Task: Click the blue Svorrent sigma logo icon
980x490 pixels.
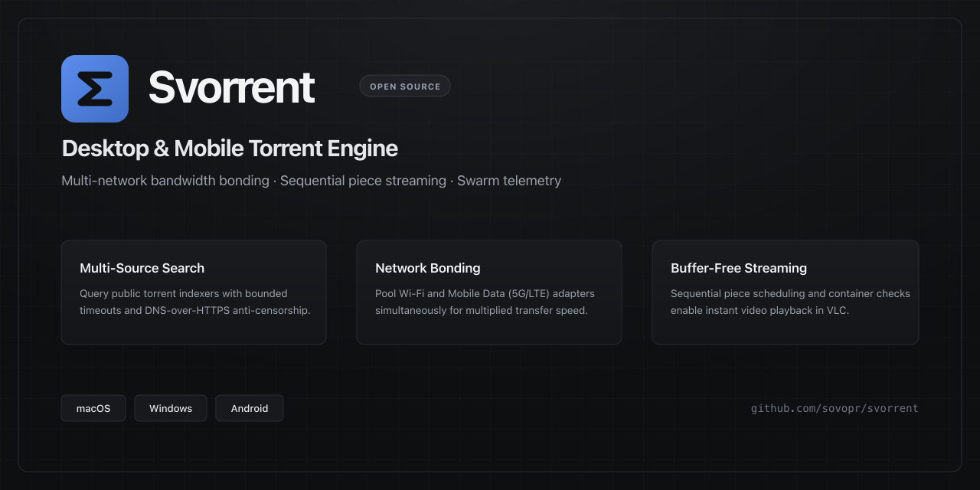Action: point(95,89)
